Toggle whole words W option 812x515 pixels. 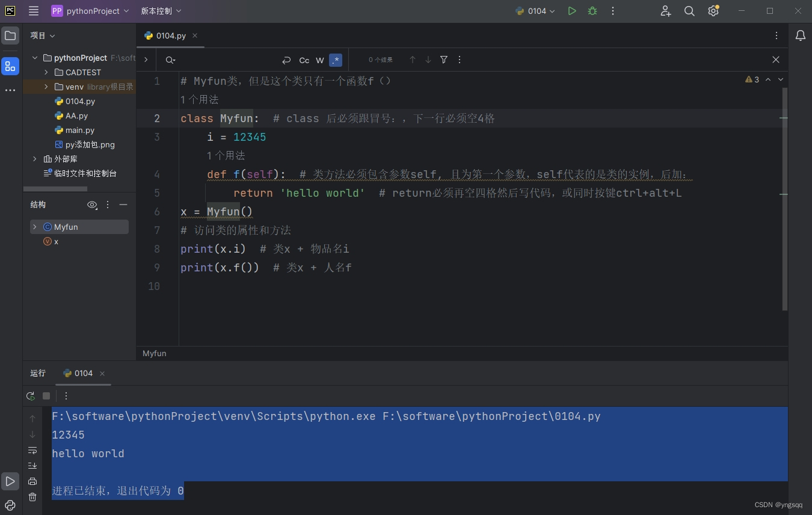320,60
